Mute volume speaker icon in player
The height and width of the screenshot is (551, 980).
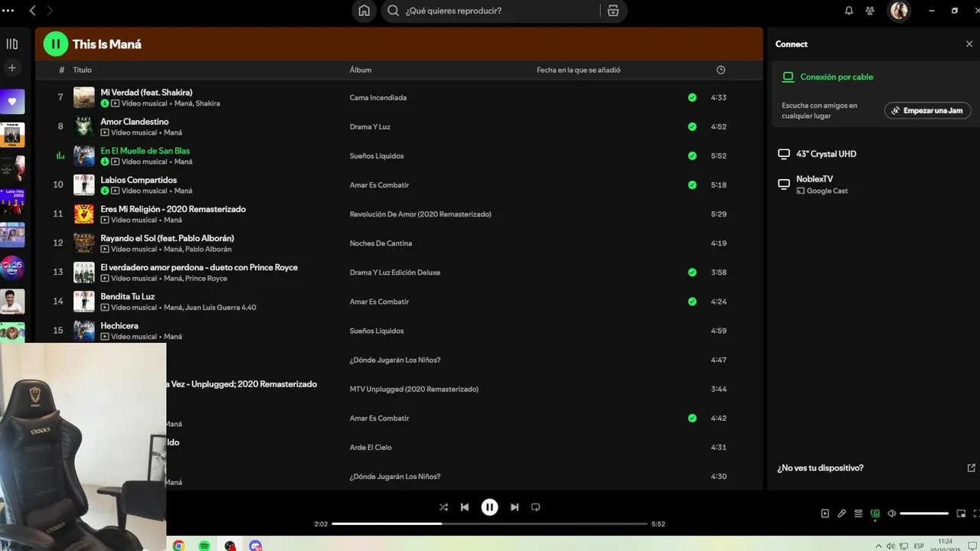[x=892, y=514]
